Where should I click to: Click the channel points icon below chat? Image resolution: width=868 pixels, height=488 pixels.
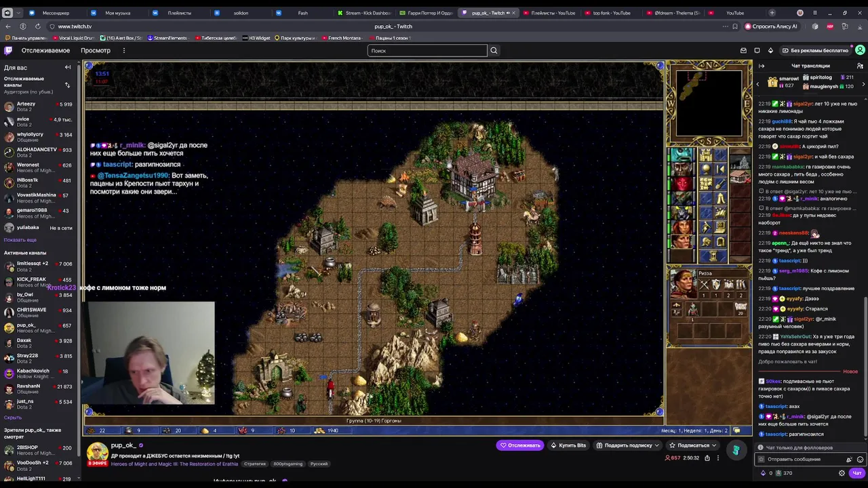778,473
